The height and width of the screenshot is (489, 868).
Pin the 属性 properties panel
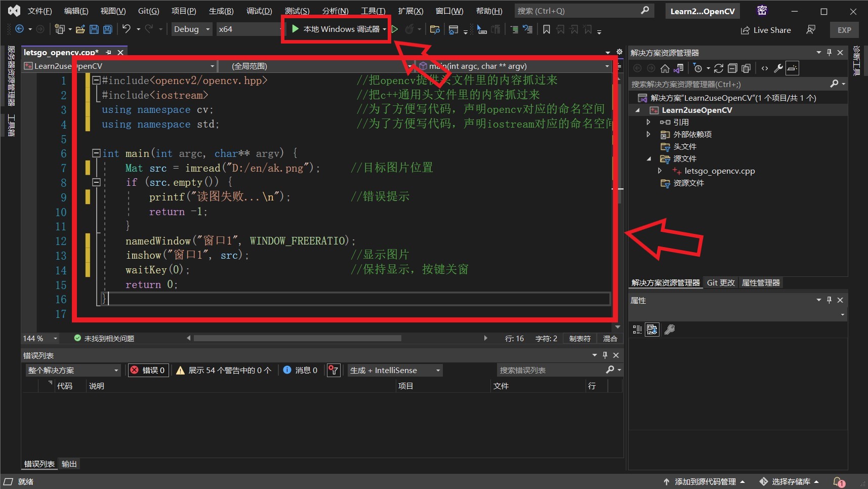pyautogui.click(x=829, y=300)
